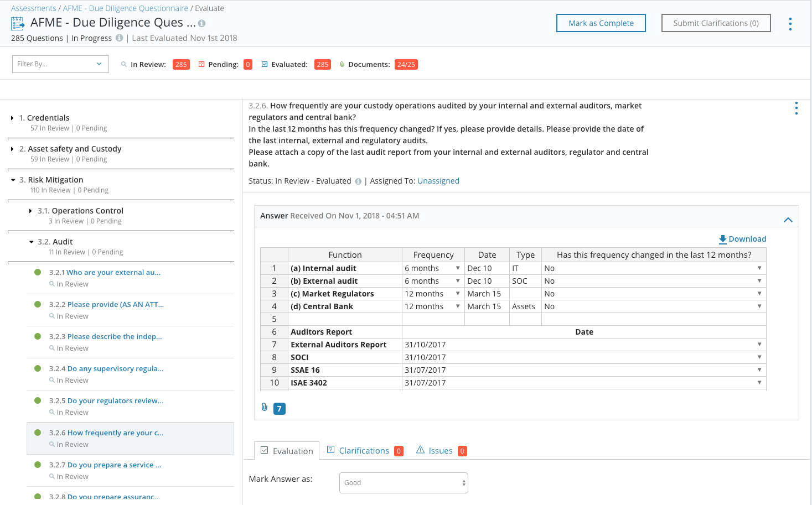Open the three-dot menu beside question 3.2.6

point(796,108)
